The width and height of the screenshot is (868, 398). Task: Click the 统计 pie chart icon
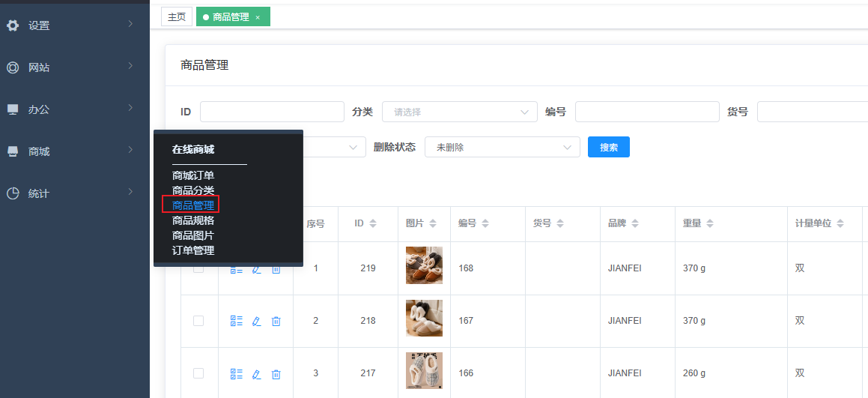click(x=13, y=193)
